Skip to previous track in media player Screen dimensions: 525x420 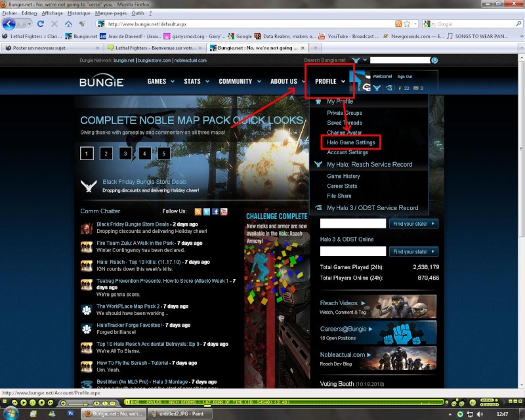pos(14,402)
